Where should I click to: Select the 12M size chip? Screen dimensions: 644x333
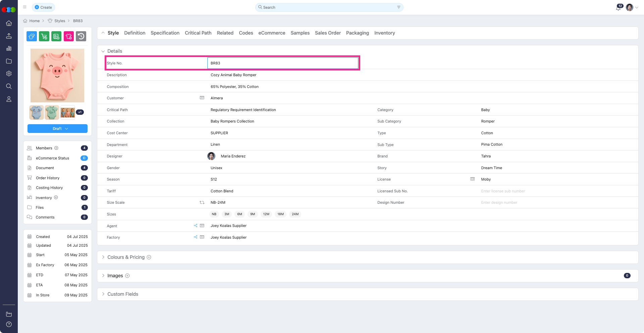266,214
